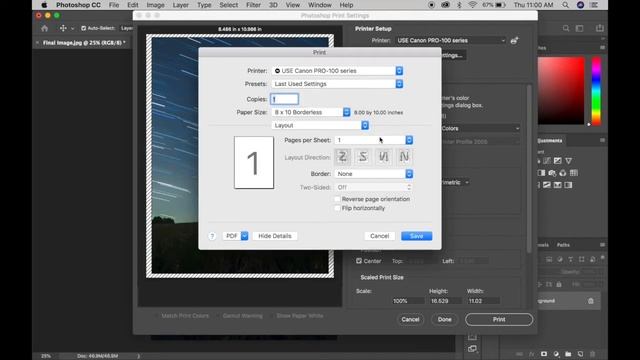Click the Copies input field

pyautogui.click(x=284, y=99)
